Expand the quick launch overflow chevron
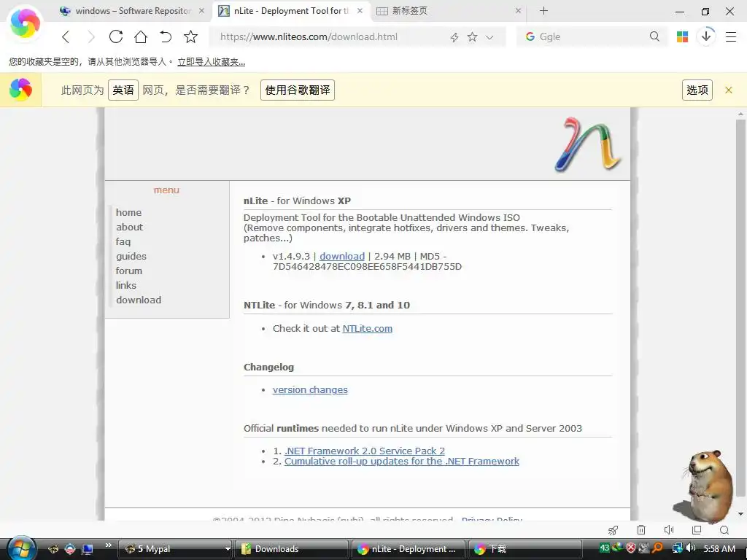This screenshot has height=560, width=747. coord(109,545)
